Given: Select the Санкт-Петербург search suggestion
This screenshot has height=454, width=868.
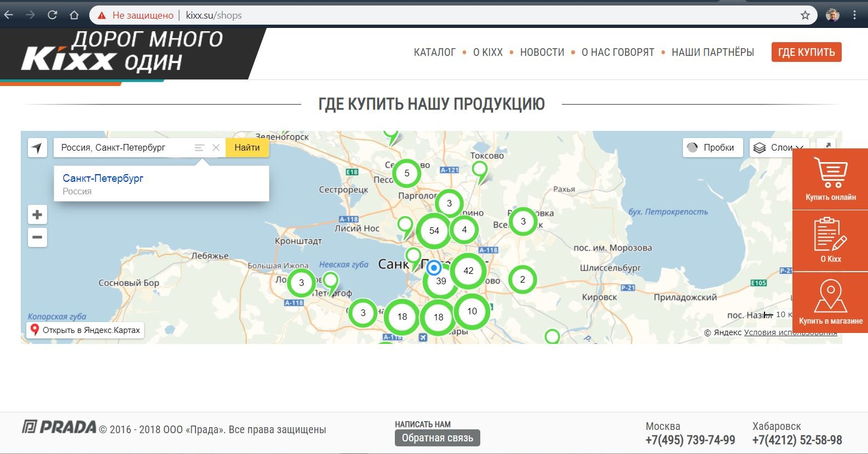Looking at the screenshot, I should tap(161, 183).
